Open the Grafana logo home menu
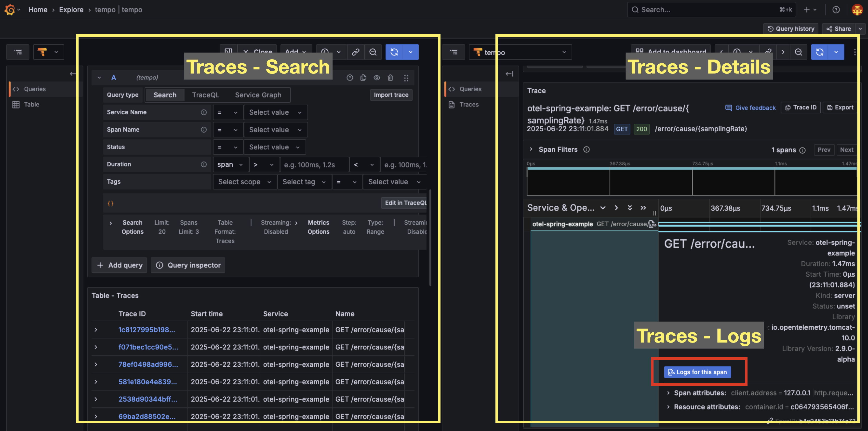Screen dimensions: 868x431 [10, 9]
